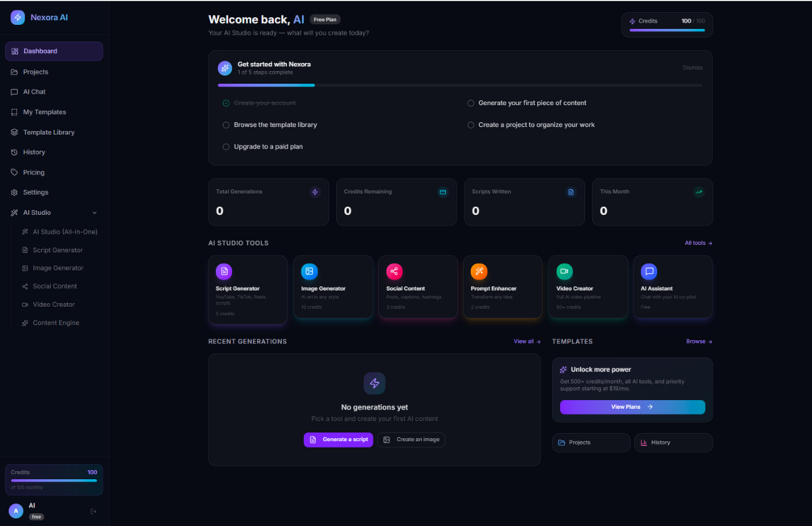The image size is (812, 526).
Task: Click the orange Prompt Enhancer icon
Action: pos(479,271)
